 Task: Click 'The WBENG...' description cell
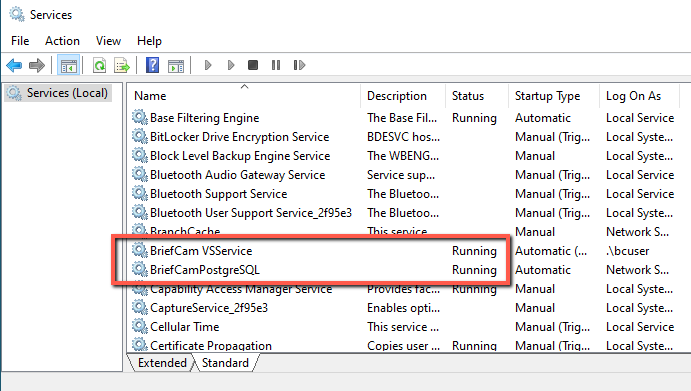pyautogui.click(x=403, y=156)
